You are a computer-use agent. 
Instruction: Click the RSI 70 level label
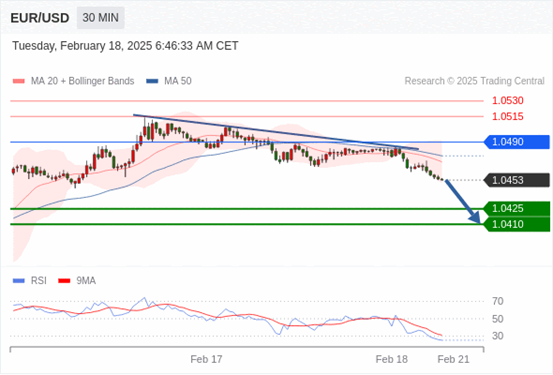tap(498, 301)
